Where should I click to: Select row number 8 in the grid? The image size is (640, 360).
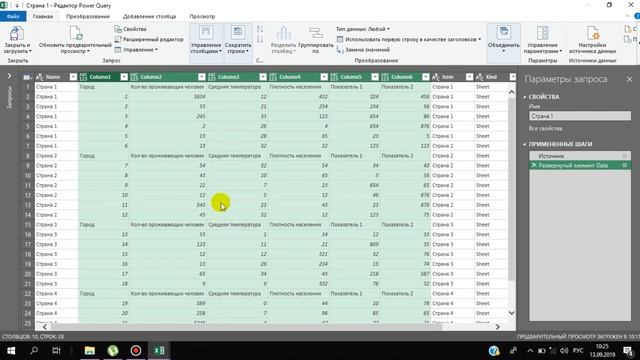[28, 156]
